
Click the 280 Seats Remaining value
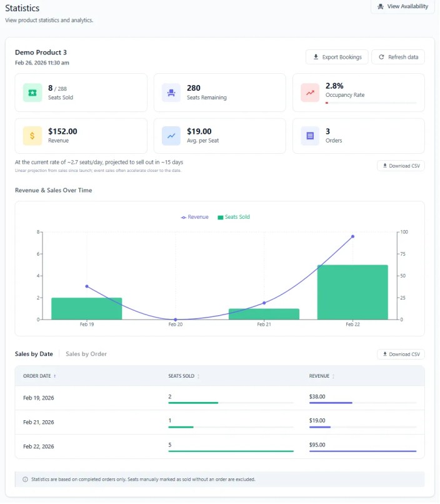[194, 88]
